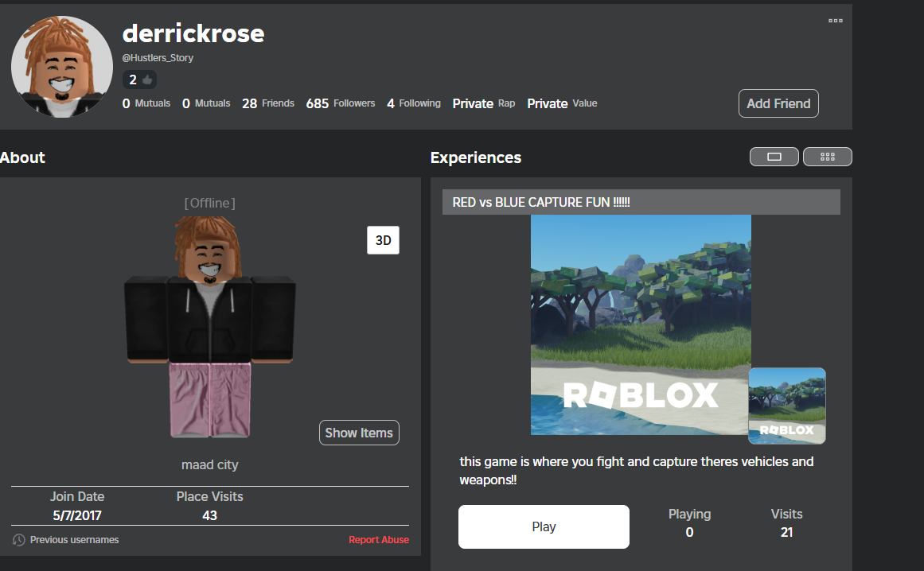Click the game description text
Viewport: 924px width, 571px height.
(x=637, y=470)
